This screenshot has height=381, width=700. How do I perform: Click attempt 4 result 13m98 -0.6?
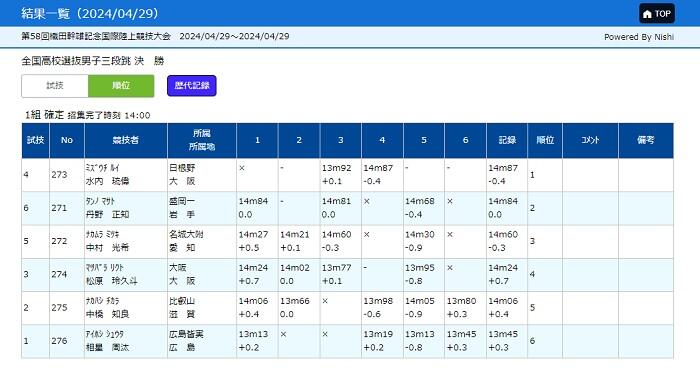tap(382, 308)
